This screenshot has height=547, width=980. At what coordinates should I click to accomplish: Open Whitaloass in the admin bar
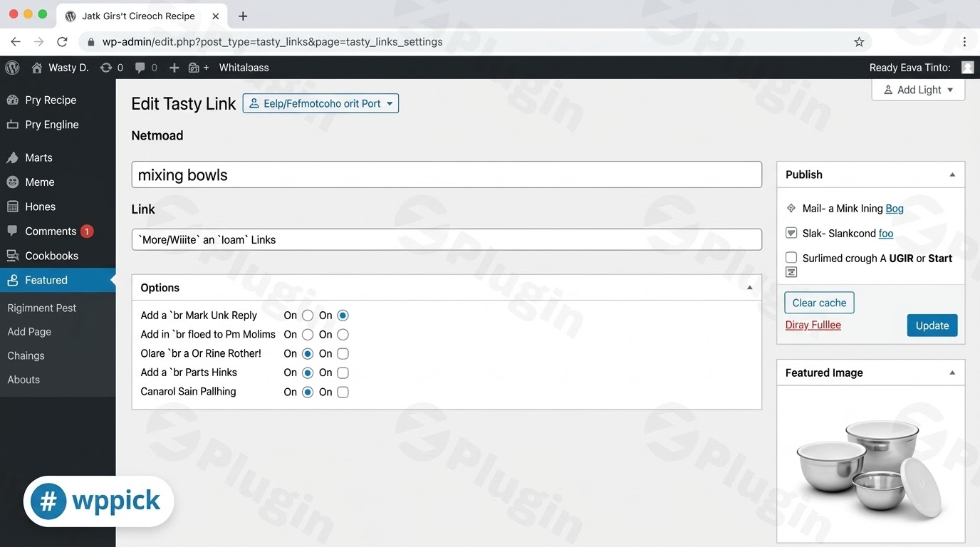pyautogui.click(x=244, y=68)
